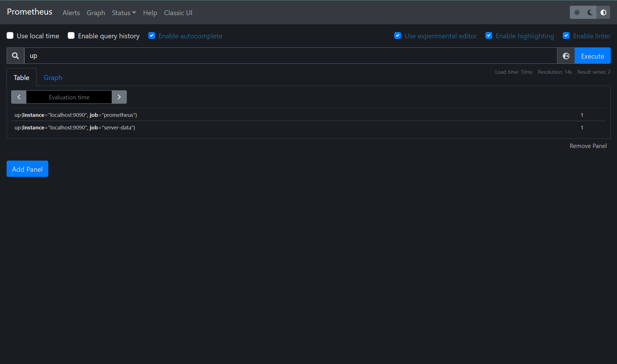Enable query history checkbox
617x364 pixels.
click(71, 36)
